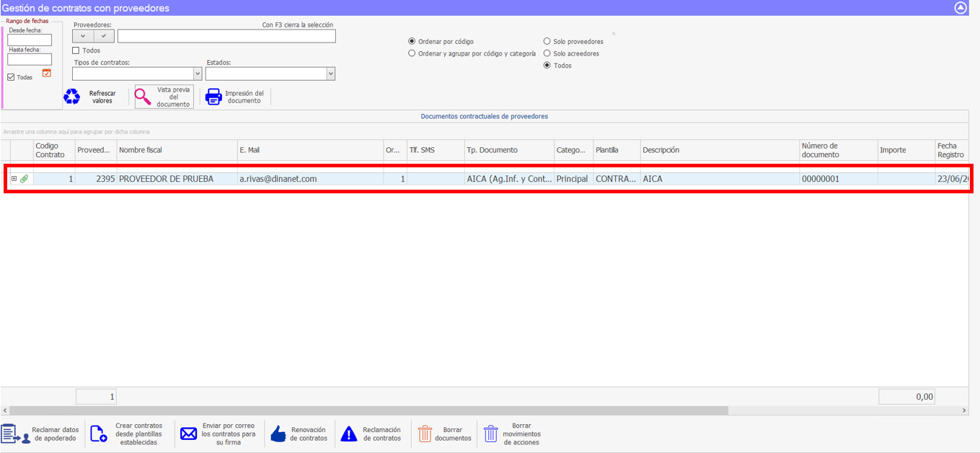980x453 pixels.
Task: Open the Estados dropdown
Action: pos(330,74)
